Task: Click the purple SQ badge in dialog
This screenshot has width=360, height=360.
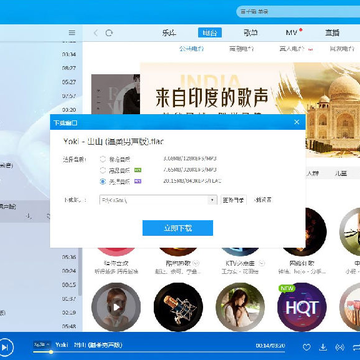Action: 138,181
